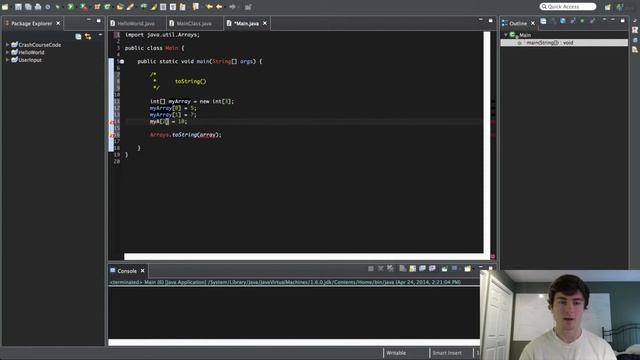The image size is (640, 360).
Task: Toggle Hide Non-Public Members green dot
Action: (582, 21)
